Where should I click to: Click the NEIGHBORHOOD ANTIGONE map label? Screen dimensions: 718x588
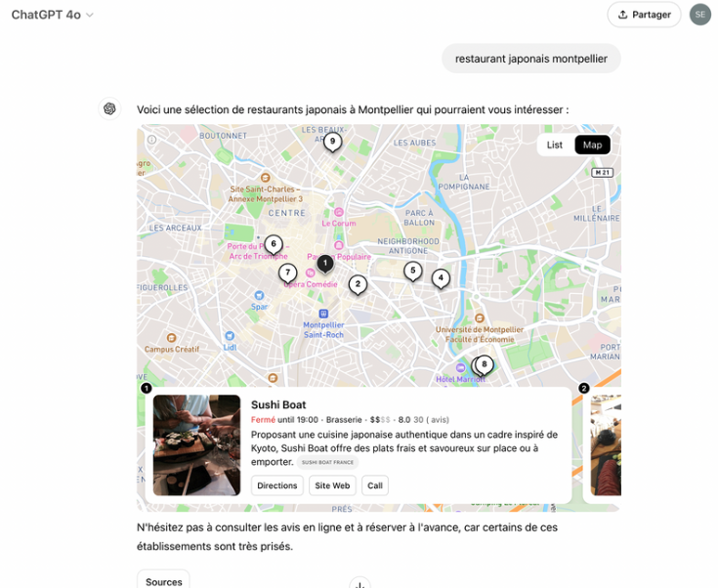tap(408, 246)
